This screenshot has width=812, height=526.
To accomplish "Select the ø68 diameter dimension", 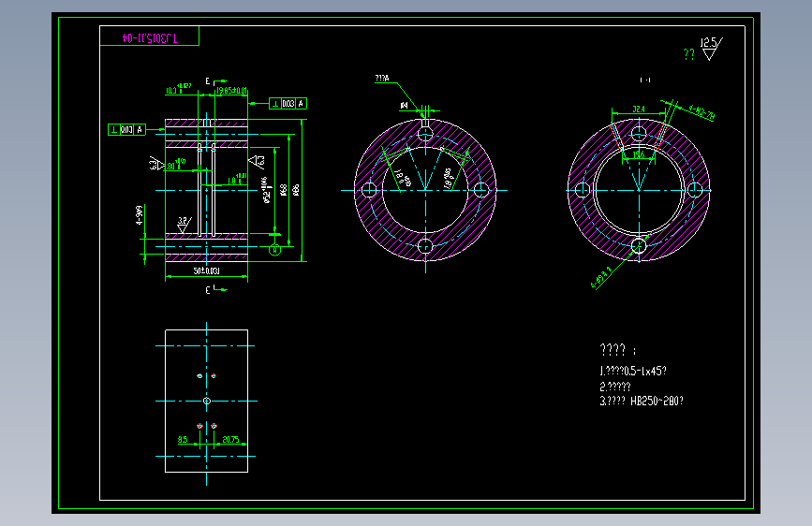I will pyautogui.click(x=283, y=190).
